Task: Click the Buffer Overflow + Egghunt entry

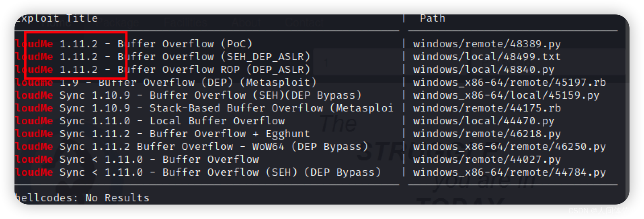Action: tap(230, 134)
